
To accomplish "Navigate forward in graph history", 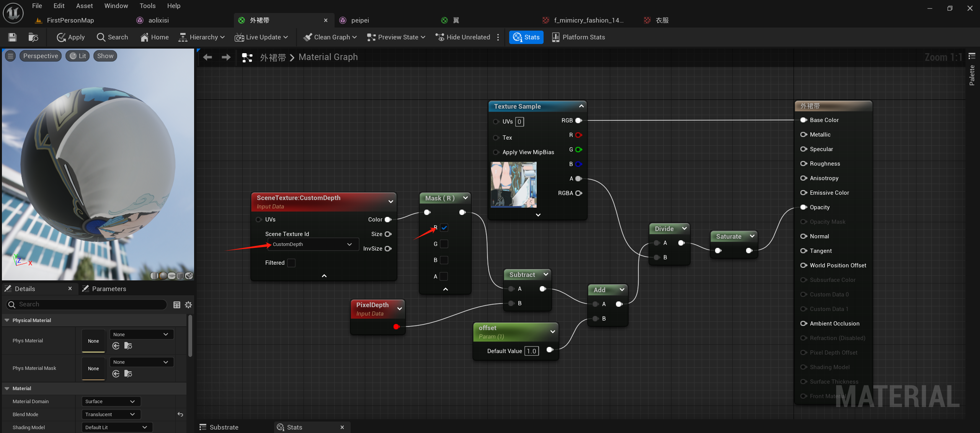I will point(226,57).
